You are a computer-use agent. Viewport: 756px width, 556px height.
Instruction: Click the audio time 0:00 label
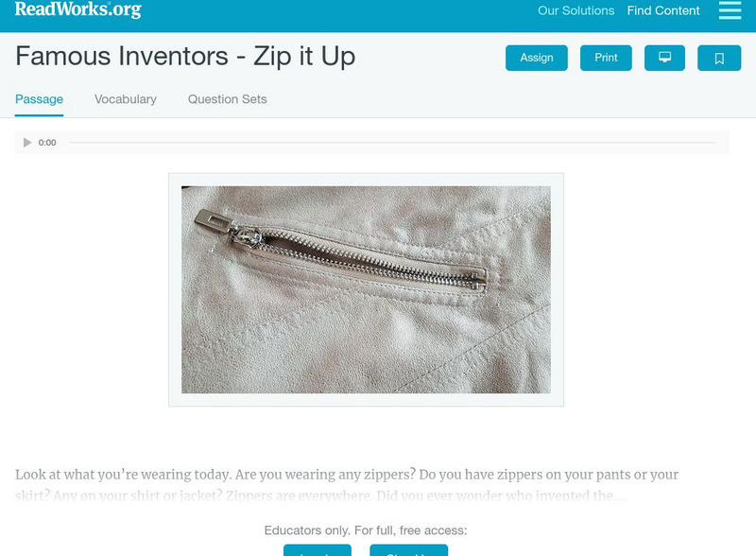coord(47,143)
